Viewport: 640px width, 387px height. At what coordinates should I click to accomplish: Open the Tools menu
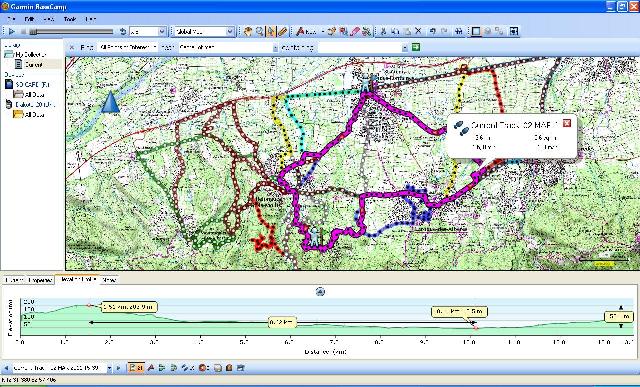click(x=70, y=19)
